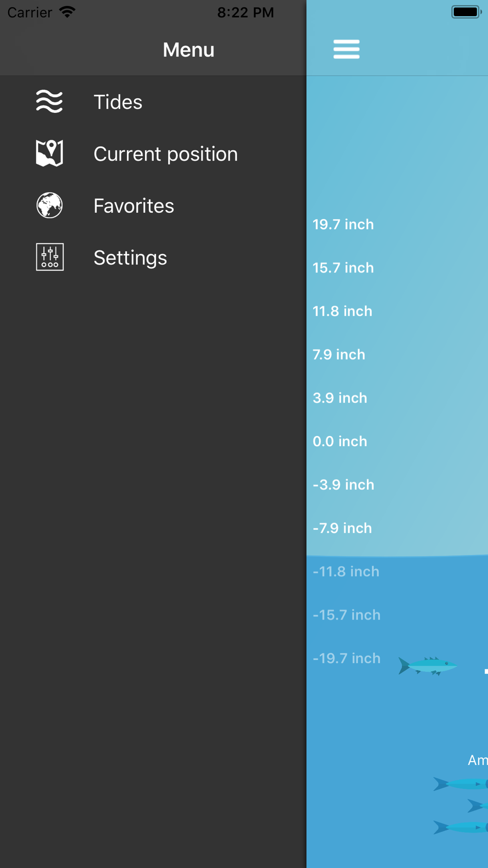Image resolution: width=488 pixels, height=868 pixels.
Task: Go to the Settings menu entry
Action: [130, 258]
